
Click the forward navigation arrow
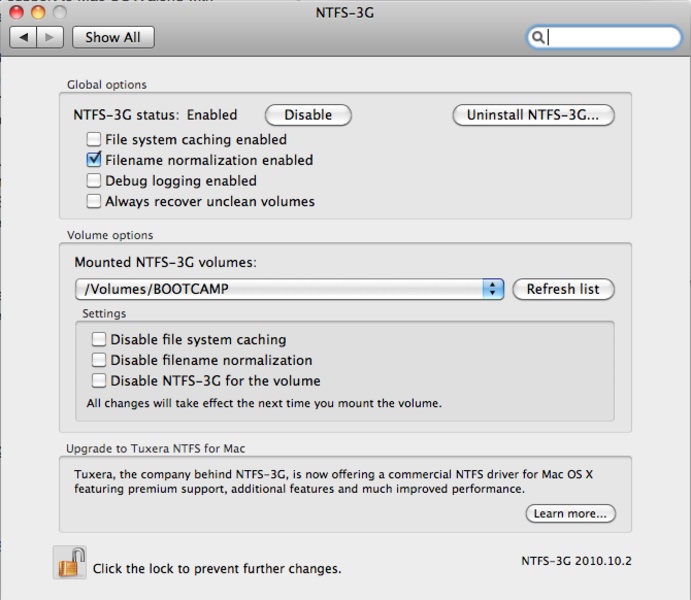49,37
